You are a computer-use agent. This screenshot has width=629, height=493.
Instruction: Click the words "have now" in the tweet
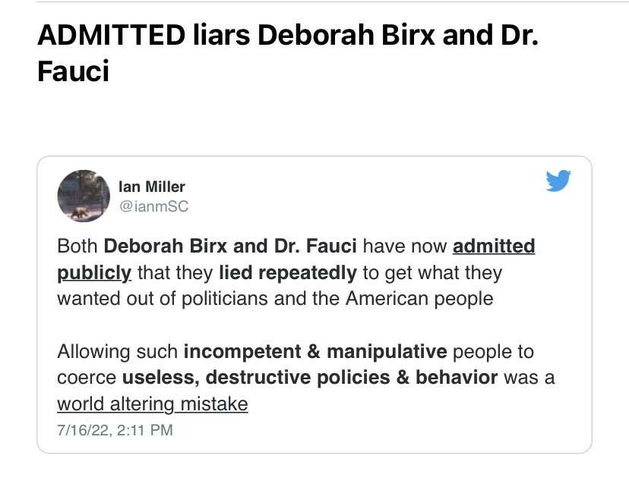click(405, 245)
